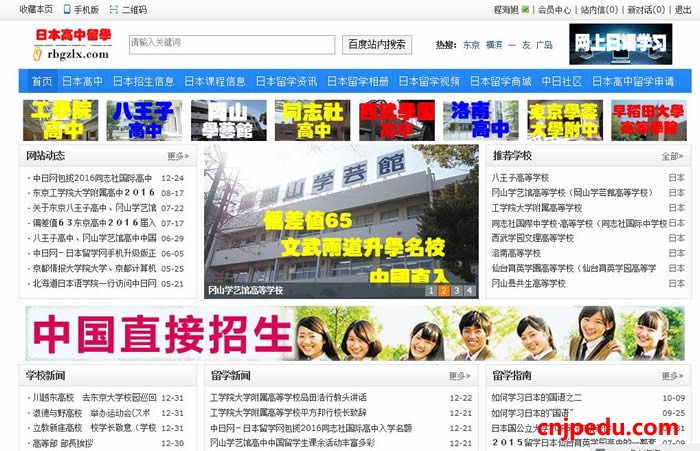This screenshot has height=451, width=700.
Task: Open 川越东高校 school news item
Action: [x=94, y=397]
